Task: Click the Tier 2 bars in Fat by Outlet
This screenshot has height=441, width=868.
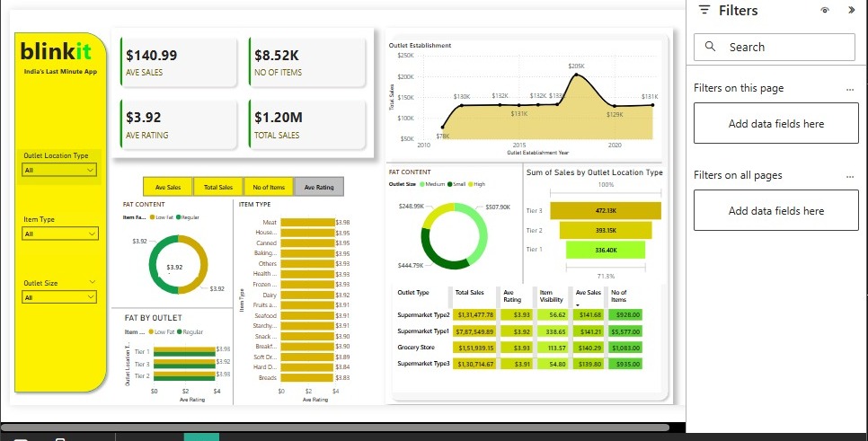Action: click(x=184, y=375)
